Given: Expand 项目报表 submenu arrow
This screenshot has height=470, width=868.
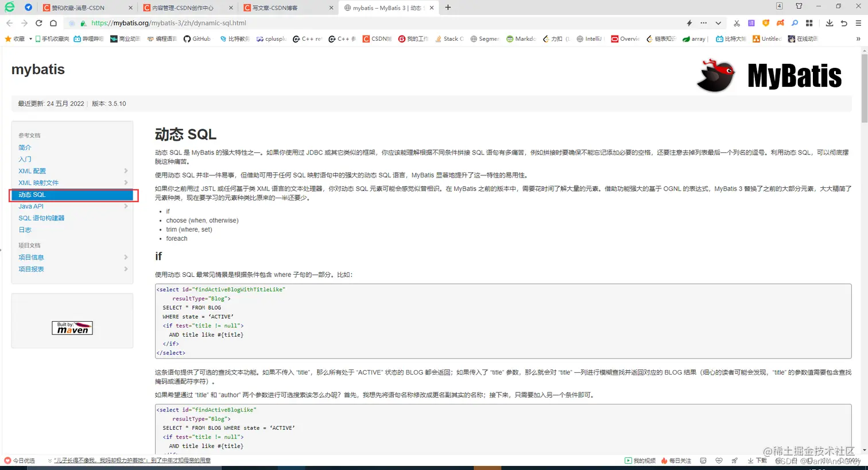Looking at the screenshot, I should point(126,269).
